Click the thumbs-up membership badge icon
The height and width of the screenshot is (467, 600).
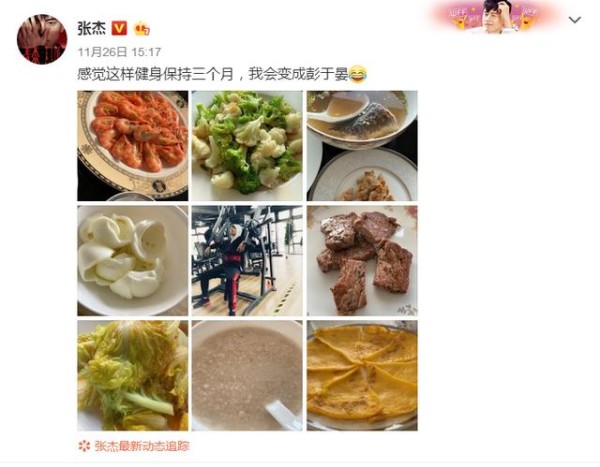(142, 29)
